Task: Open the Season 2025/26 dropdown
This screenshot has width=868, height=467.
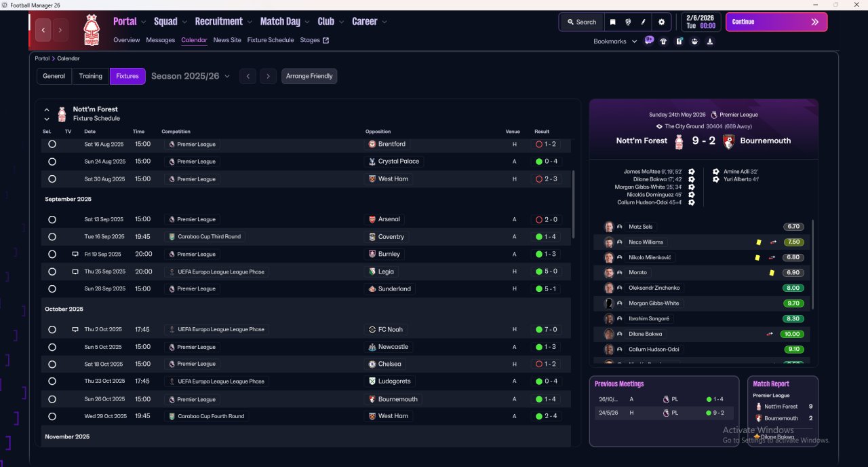Action: pos(191,76)
